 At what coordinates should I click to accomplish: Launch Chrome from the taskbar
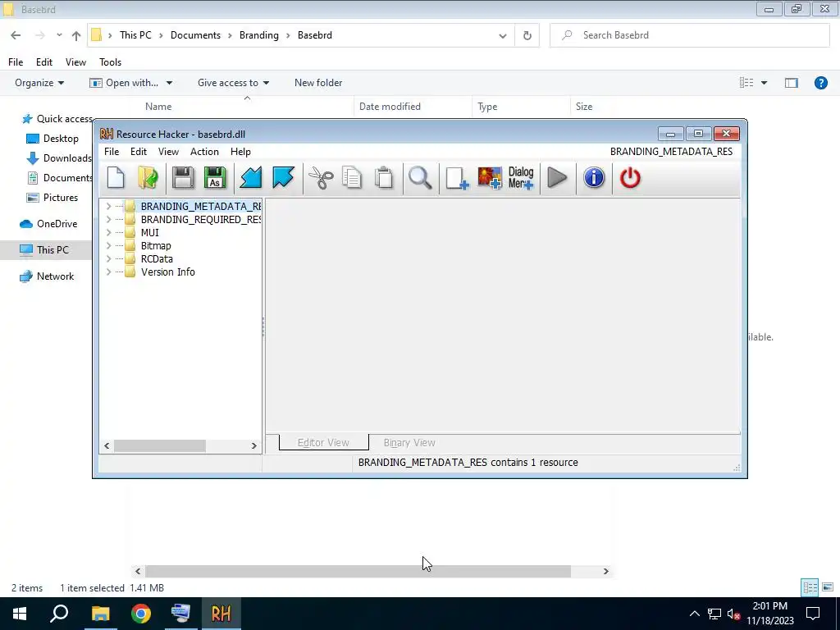[141, 614]
